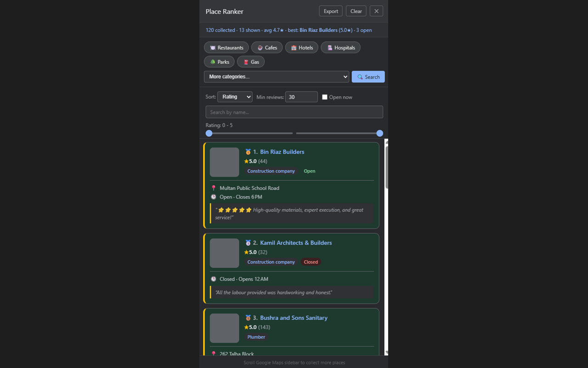This screenshot has width=588, height=368.
Task: Select the Hospitals category filter
Action: 340,47
